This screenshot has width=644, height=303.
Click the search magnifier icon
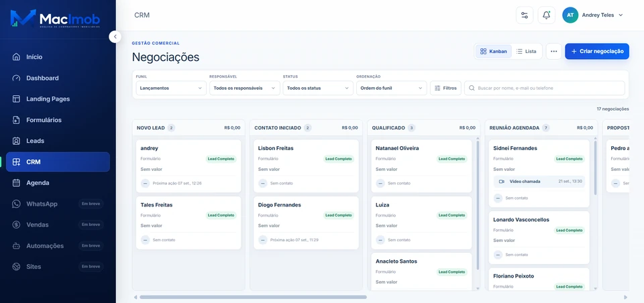(472, 88)
